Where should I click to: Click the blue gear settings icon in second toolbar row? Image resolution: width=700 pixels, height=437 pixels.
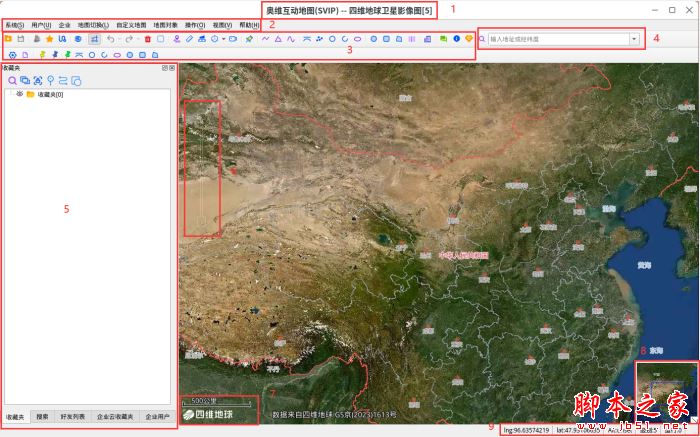pyautogui.click(x=12, y=55)
